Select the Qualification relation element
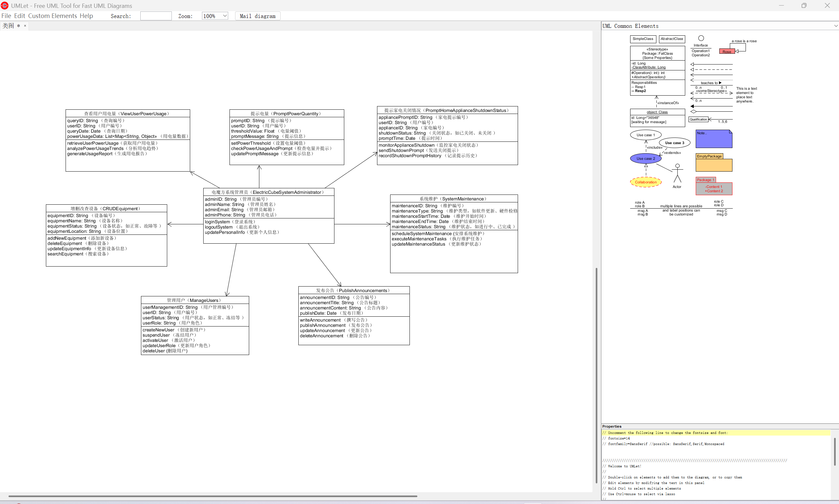Screen dimensions: 839x504 698,120
